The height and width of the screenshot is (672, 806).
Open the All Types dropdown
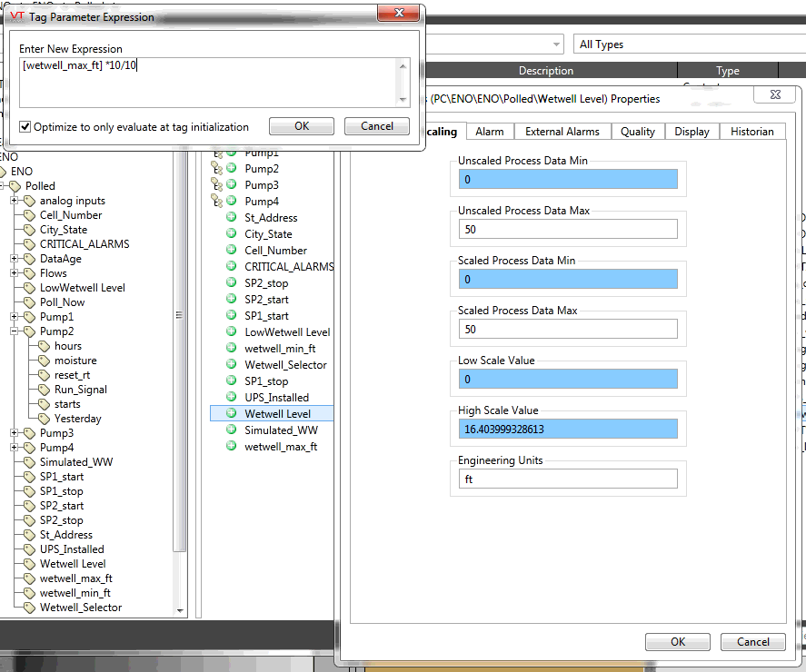tap(688, 44)
